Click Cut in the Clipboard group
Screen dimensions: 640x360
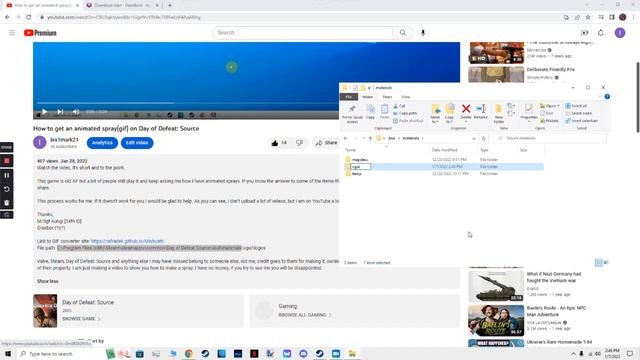coord(399,106)
